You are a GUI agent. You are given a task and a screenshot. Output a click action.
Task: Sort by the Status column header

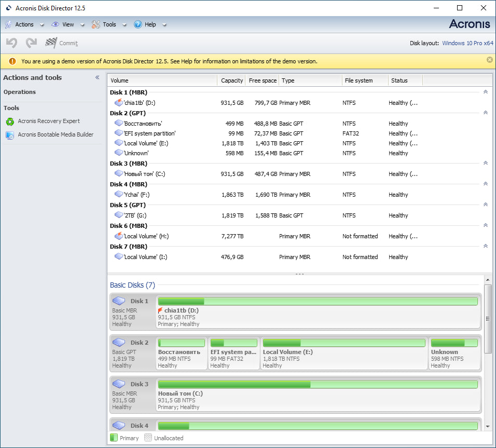pos(405,80)
